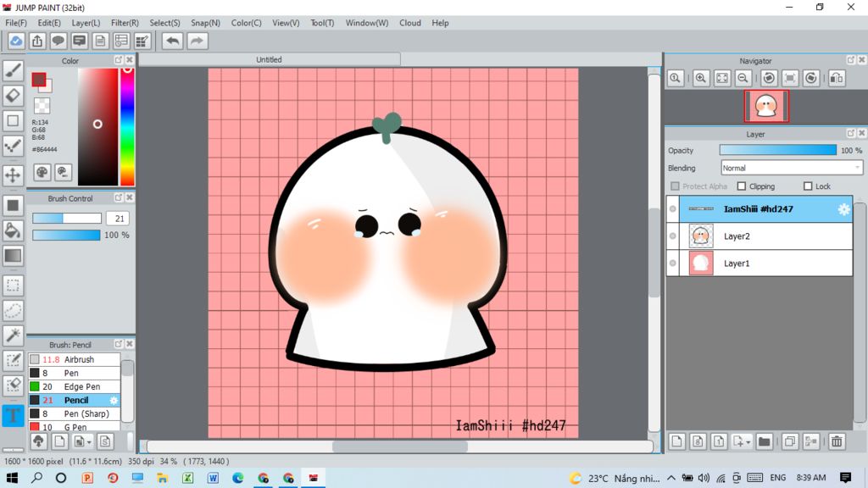
Task: Click the layer Opacity slider
Action: [x=778, y=150]
